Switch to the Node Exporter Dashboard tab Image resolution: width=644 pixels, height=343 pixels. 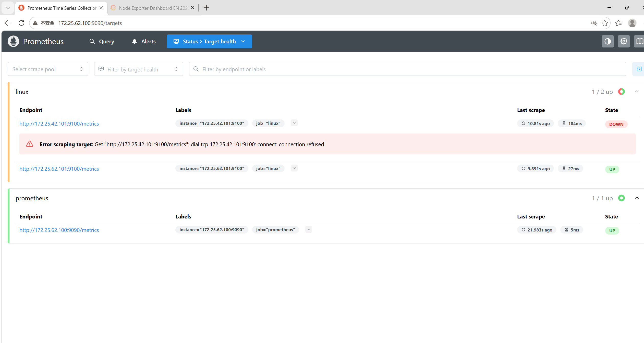tap(153, 8)
